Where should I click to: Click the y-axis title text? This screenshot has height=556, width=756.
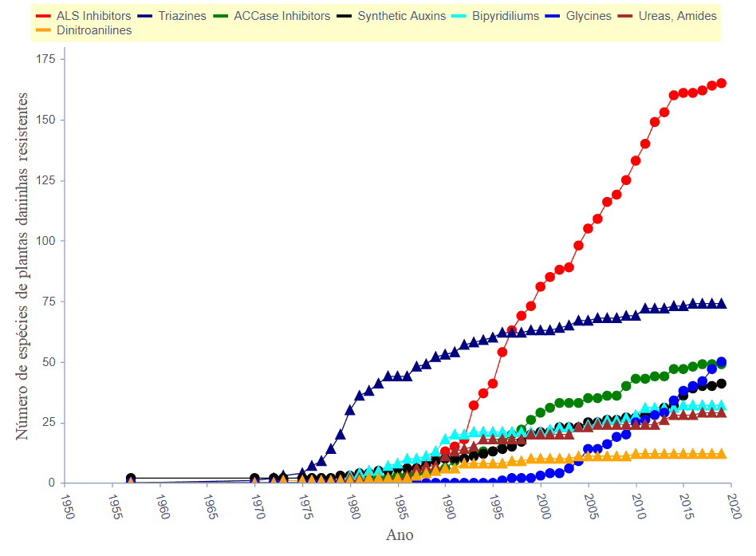click(23, 266)
